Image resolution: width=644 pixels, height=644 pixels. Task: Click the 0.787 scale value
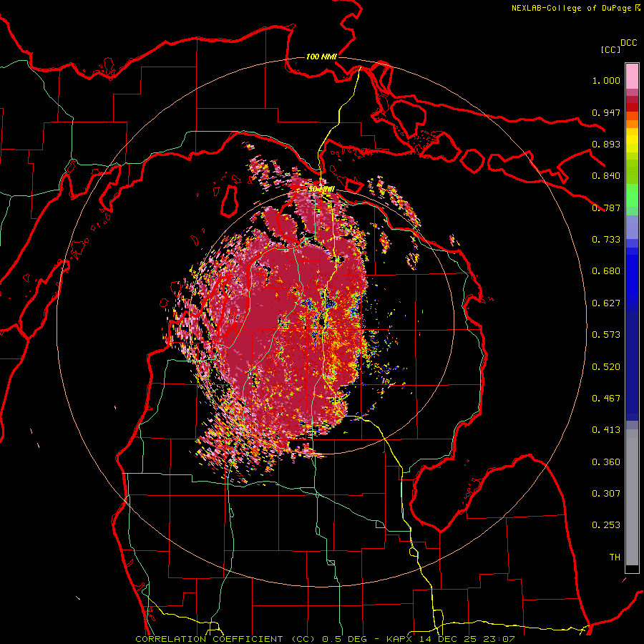coord(606,208)
